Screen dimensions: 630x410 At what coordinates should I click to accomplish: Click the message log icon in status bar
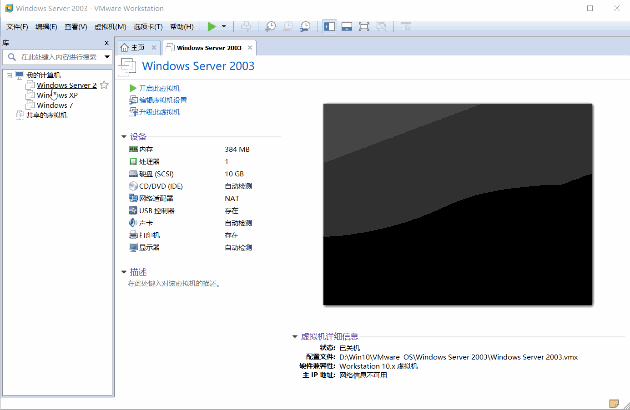point(614,403)
